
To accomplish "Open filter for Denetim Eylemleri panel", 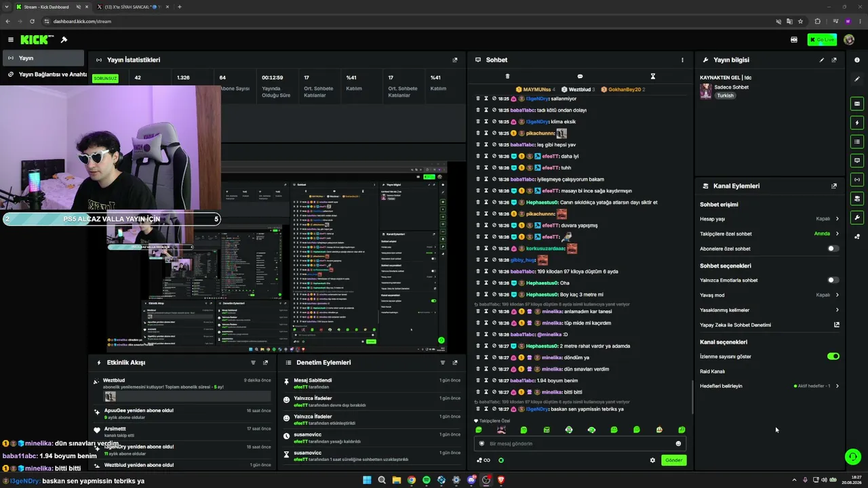I will (x=443, y=363).
